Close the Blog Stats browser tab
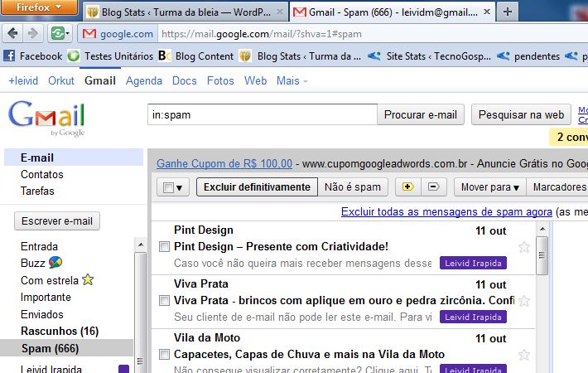 [279, 12]
